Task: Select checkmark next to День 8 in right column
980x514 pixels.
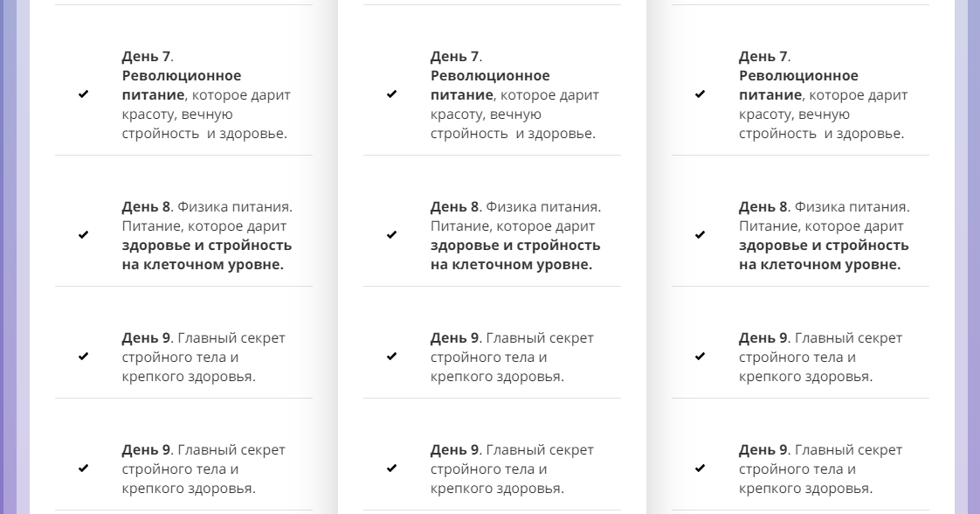Action: (x=700, y=235)
